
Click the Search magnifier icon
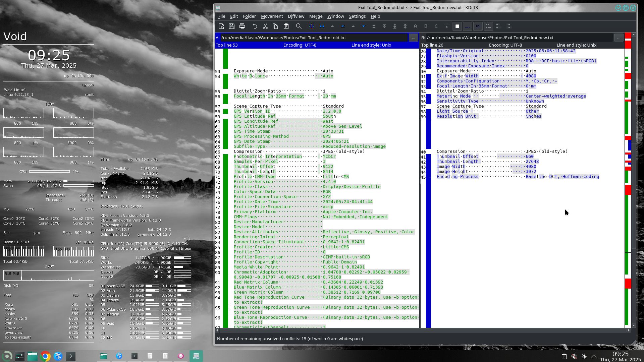299,26
